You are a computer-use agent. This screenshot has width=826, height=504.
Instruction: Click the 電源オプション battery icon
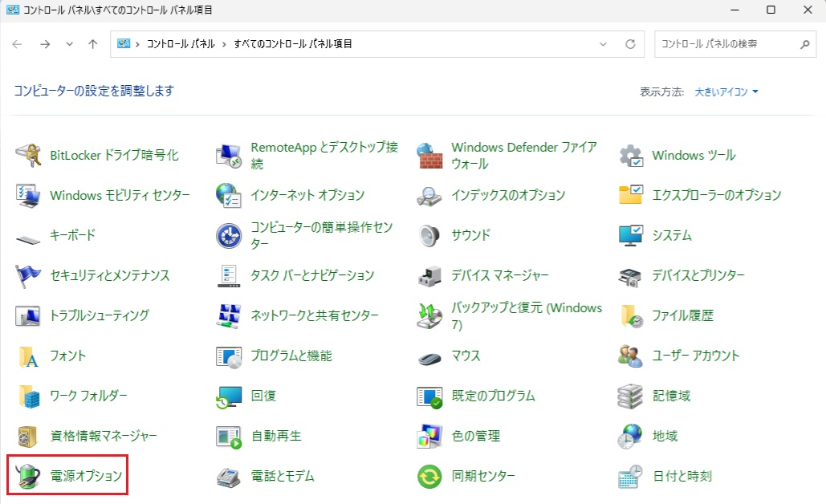click(28, 476)
